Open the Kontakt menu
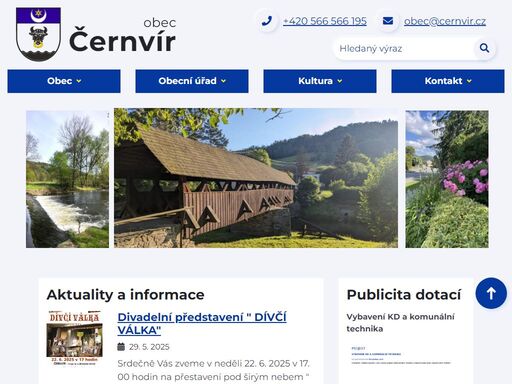The image size is (512, 384). coord(448,81)
